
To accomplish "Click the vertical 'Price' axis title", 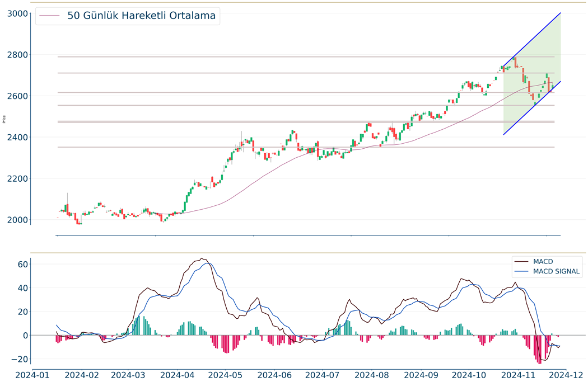I will (x=4, y=120).
